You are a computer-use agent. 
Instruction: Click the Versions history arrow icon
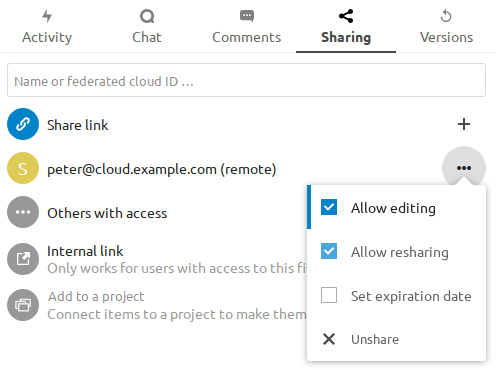point(446,16)
